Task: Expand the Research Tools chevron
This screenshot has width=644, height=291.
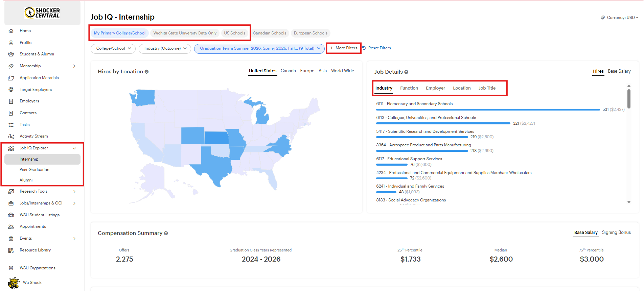Action: point(74,192)
